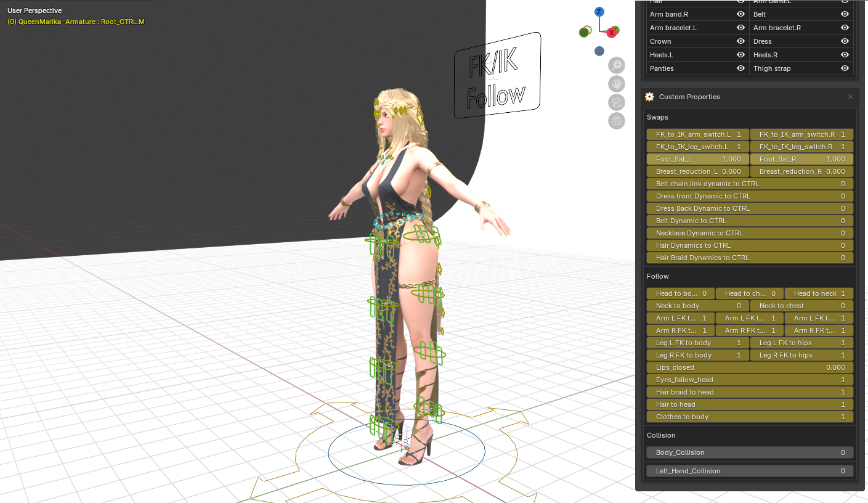Screen dimensions: 868x503
Task: Click the blue Z axis gizmo handle
Action: pyautogui.click(x=599, y=12)
